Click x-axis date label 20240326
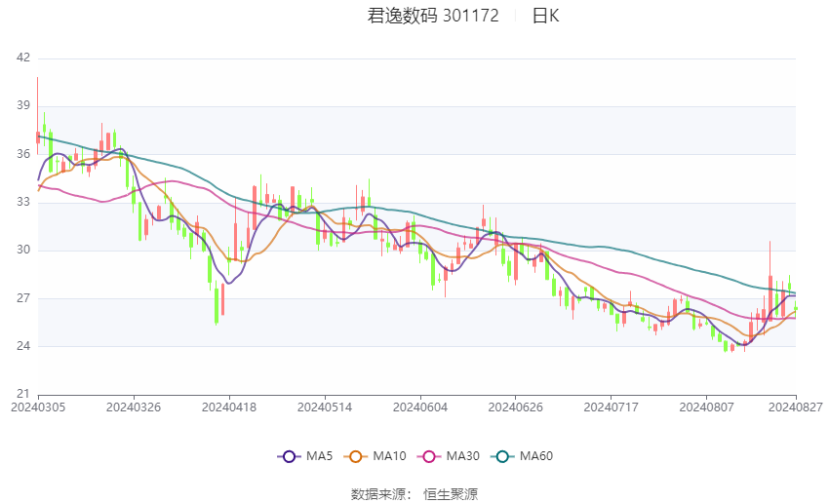The image size is (829, 504). click(134, 407)
